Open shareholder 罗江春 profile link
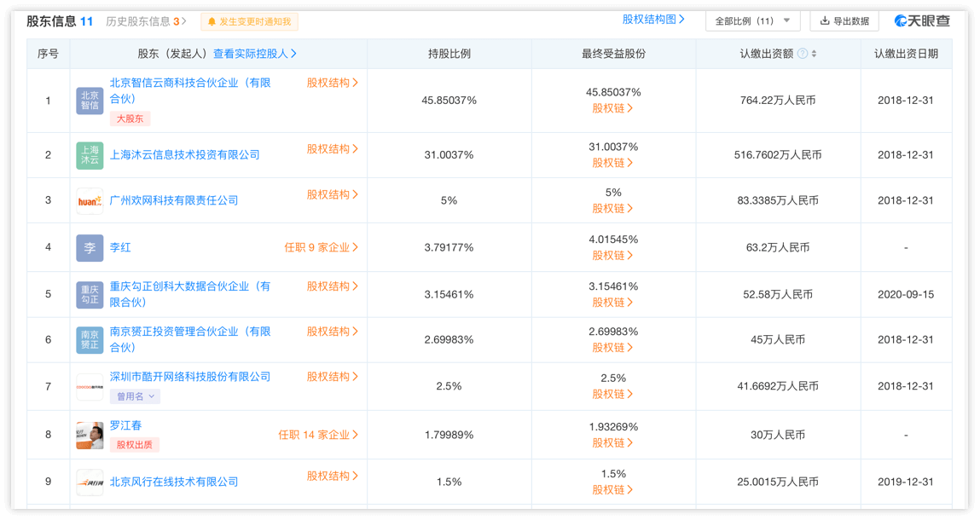The width and height of the screenshot is (980, 520). point(125,425)
